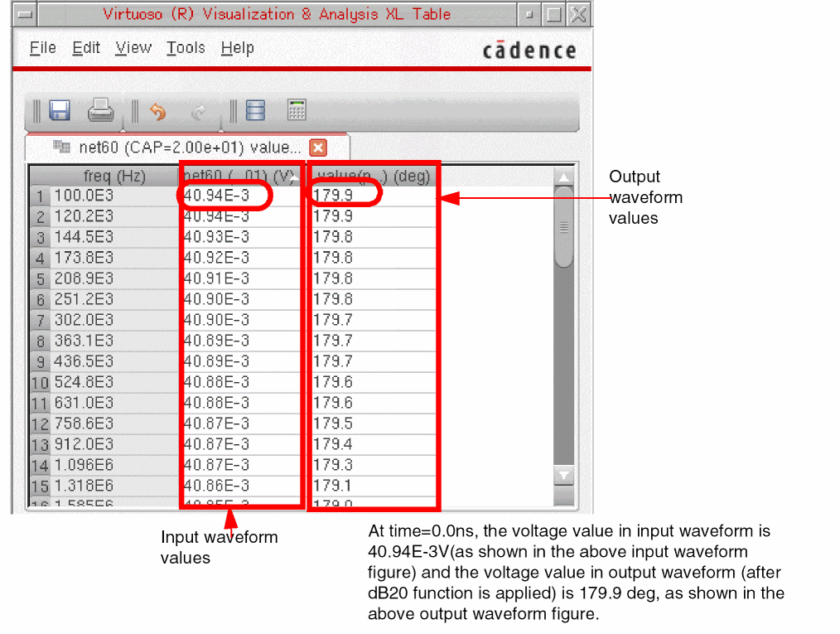Click the 179.7 cell in row 8
The height and width of the screenshot is (634, 840).
pos(374,341)
